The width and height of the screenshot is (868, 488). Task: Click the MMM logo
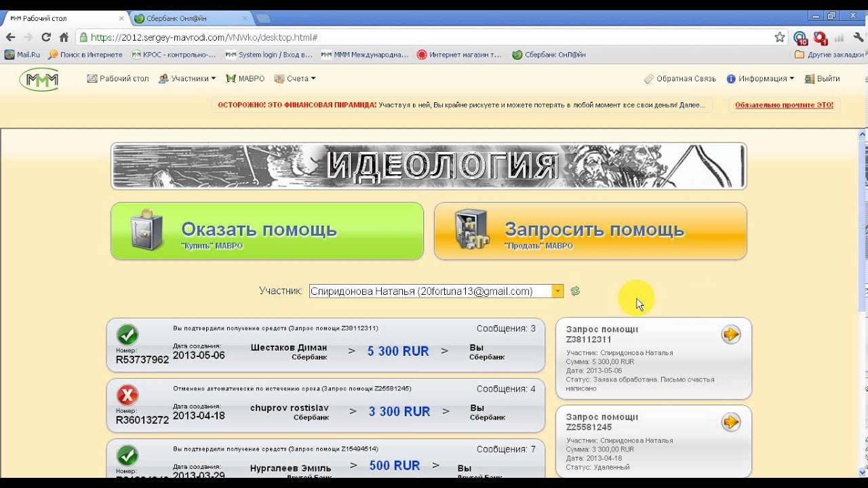coord(39,79)
